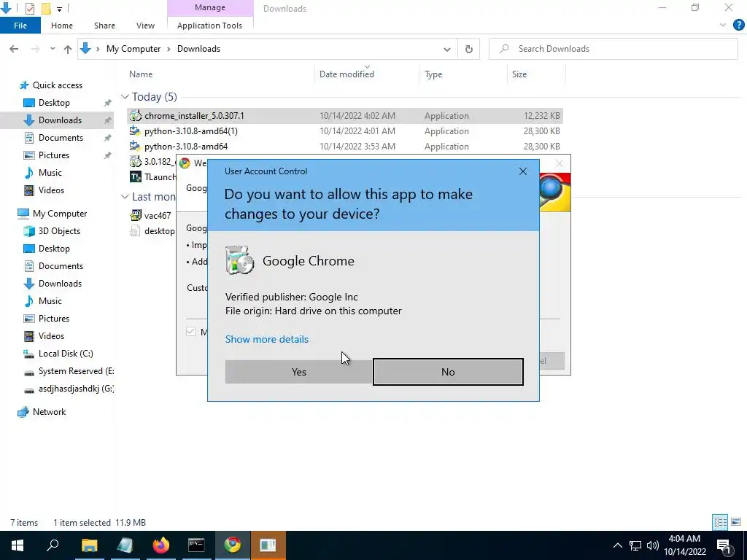
Task: Sort by the Size column header
Action: pos(519,74)
